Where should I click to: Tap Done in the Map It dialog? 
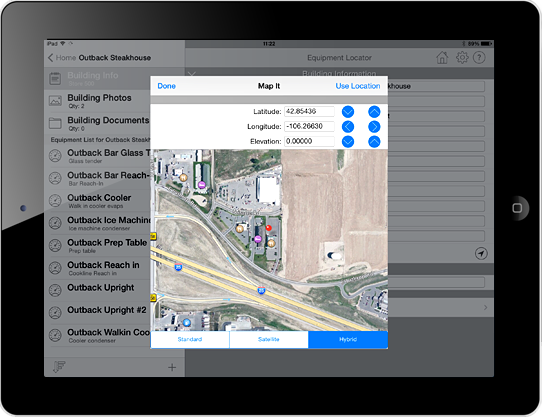pyautogui.click(x=166, y=86)
